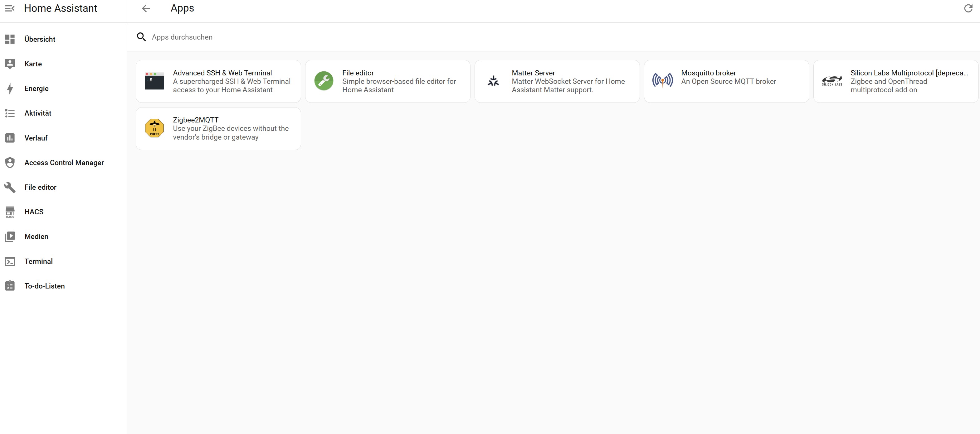This screenshot has height=434, width=980.
Task: Open the Silicon Labs Multiprotocol app card
Action: click(895, 81)
